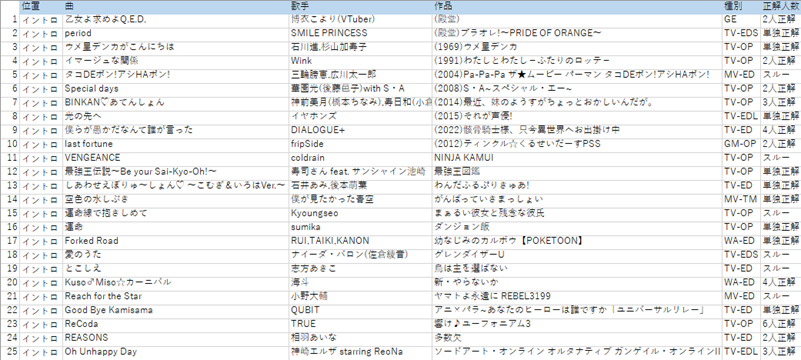Screen dimensions: 801x360
Task: Click the song cell 'period'
Action: (x=176, y=33)
